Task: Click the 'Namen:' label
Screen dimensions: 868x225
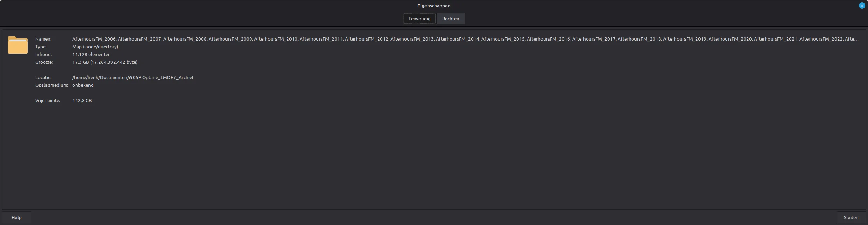Action: (43, 39)
